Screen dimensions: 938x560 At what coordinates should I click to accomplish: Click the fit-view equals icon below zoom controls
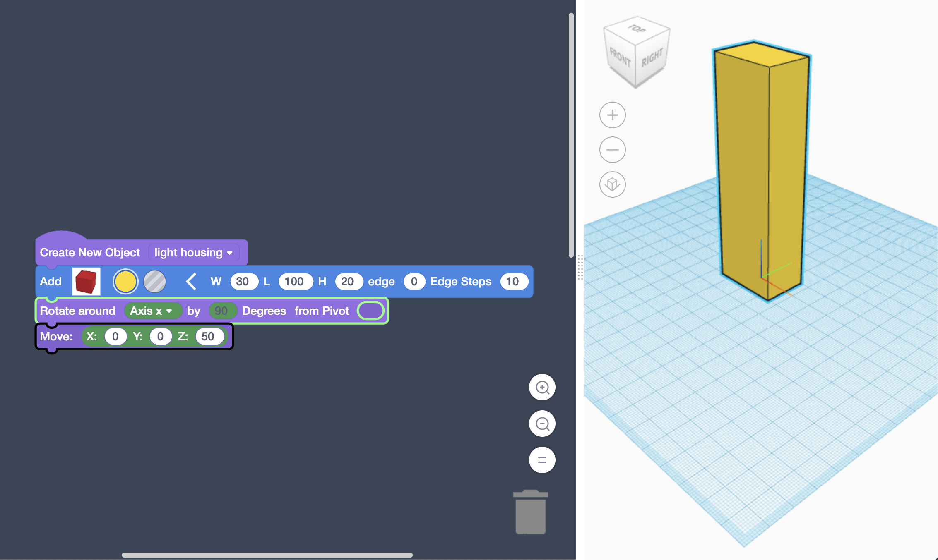pyautogui.click(x=543, y=459)
